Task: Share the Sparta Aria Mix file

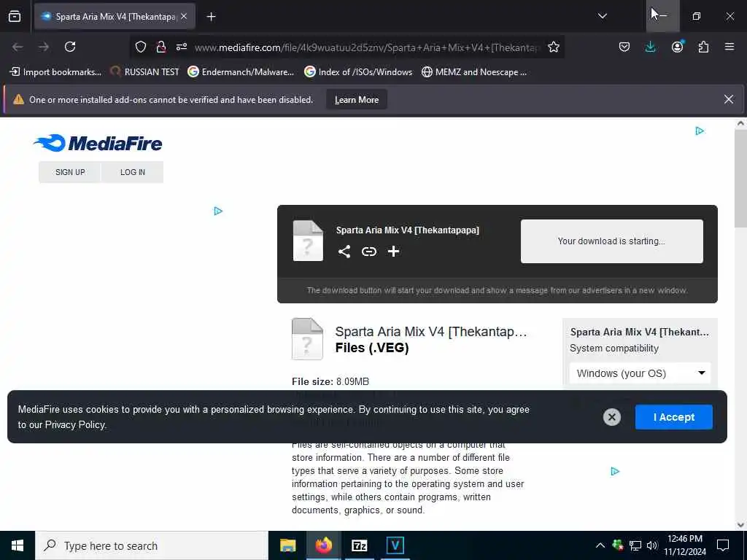Action: [x=344, y=252]
